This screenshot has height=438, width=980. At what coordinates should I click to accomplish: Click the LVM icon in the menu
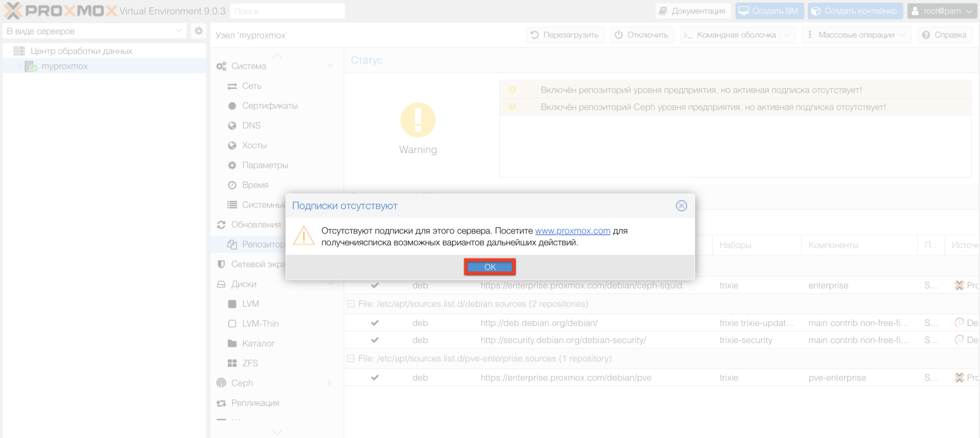click(232, 304)
